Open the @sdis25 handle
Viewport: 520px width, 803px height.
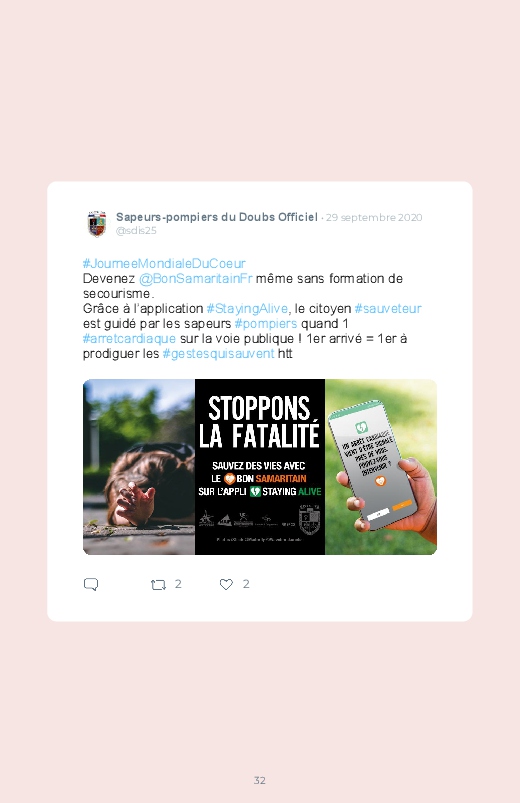[136, 230]
